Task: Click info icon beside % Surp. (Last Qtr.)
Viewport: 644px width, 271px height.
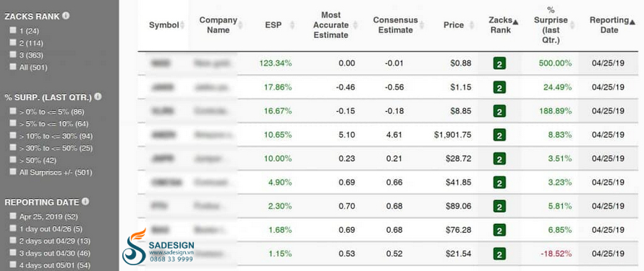Action: 98,96
